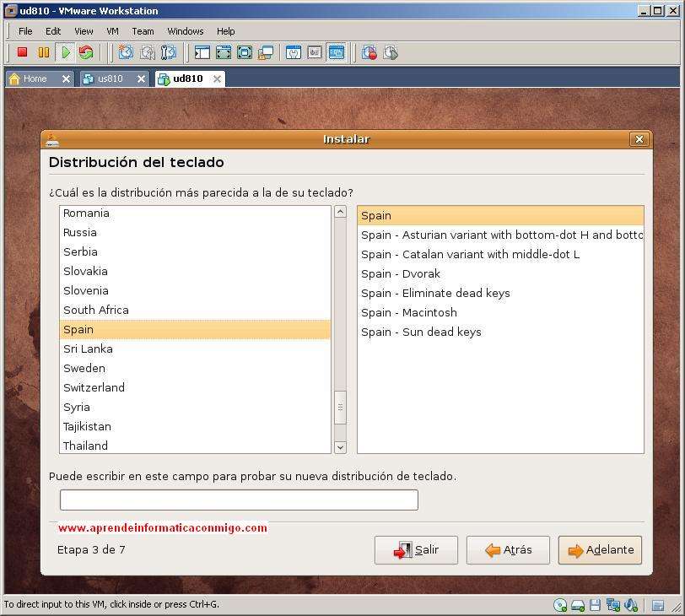Select Spain - Macintosh layout
The width and height of the screenshot is (685, 616).
point(500,313)
